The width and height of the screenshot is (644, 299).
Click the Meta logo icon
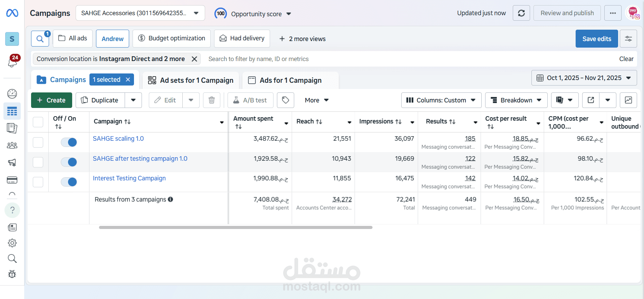pos(12,13)
